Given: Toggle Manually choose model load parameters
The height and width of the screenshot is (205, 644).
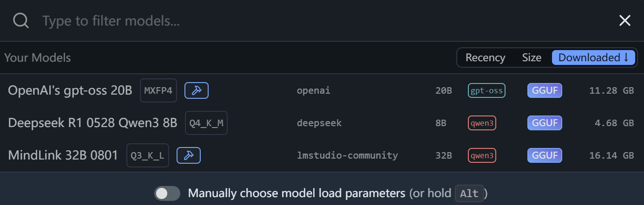Looking at the screenshot, I should click(167, 193).
